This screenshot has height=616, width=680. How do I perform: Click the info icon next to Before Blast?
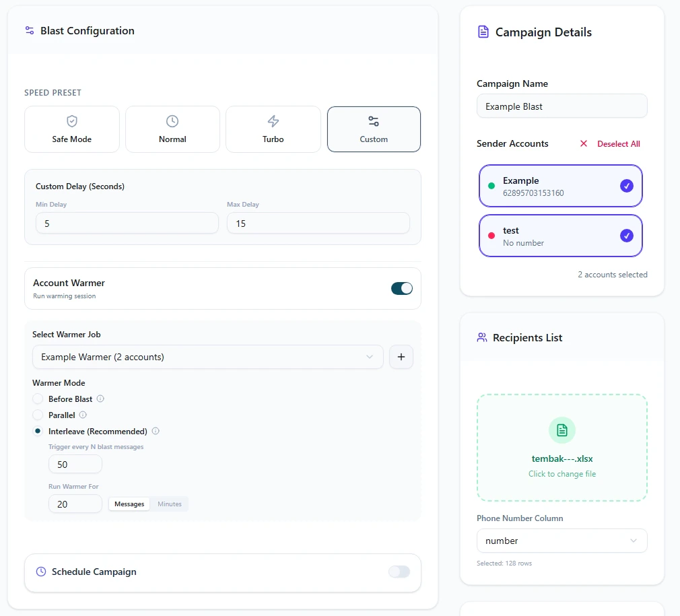tap(100, 399)
